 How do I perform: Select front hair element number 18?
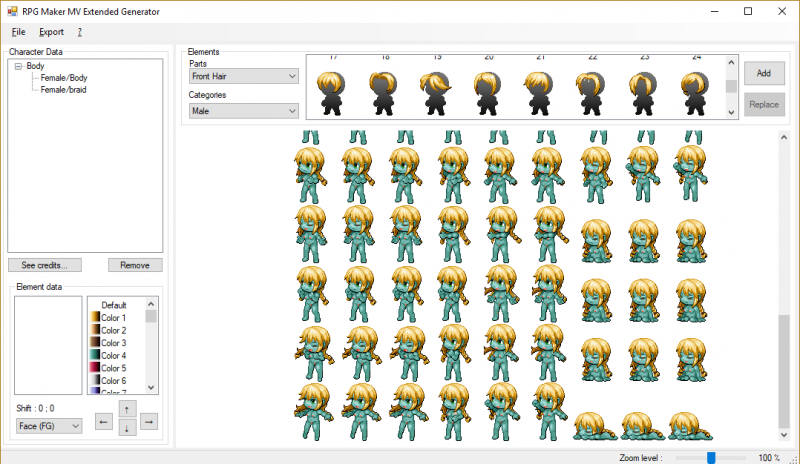point(383,93)
